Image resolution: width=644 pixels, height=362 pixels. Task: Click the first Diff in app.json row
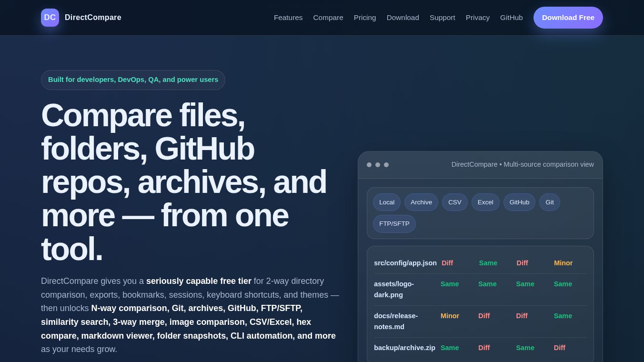[x=447, y=263]
